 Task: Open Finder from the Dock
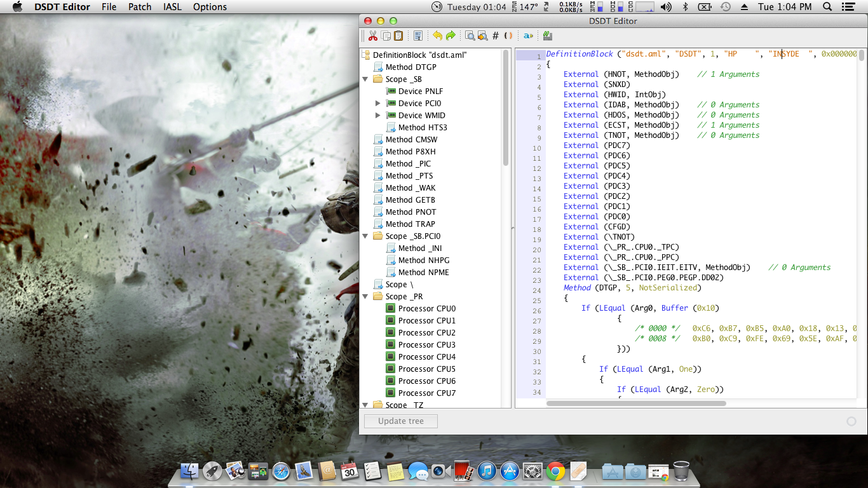coord(189,471)
